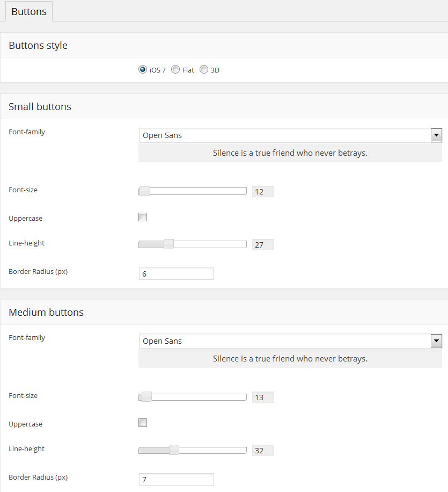Click Medium buttons font-size value 13

262,397
